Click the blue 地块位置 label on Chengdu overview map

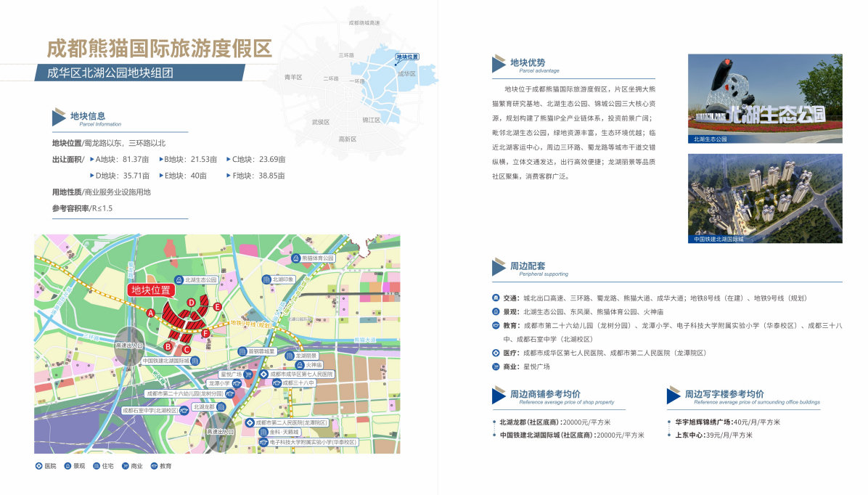[x=407, y=57]
